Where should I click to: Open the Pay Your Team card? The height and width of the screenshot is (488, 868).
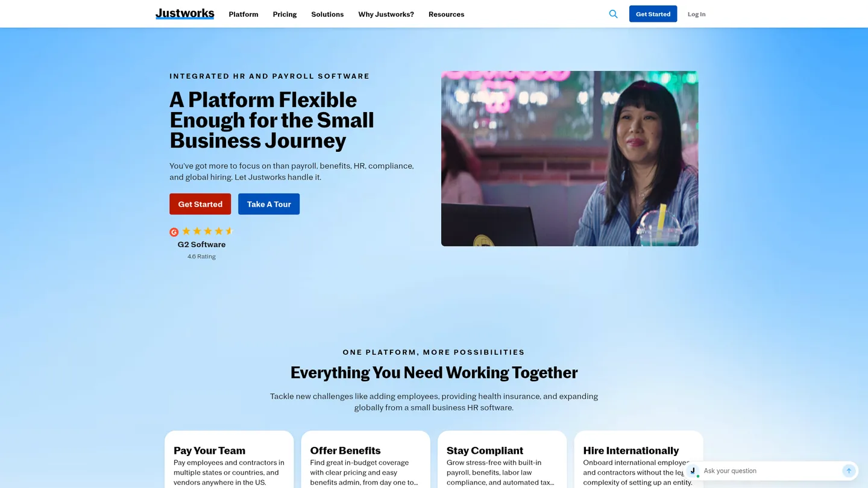(229, 459)
